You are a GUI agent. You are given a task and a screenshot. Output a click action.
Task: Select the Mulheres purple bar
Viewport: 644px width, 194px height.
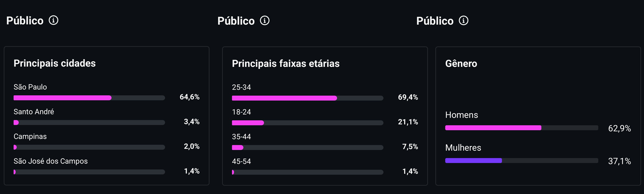[x=473, y=161]
